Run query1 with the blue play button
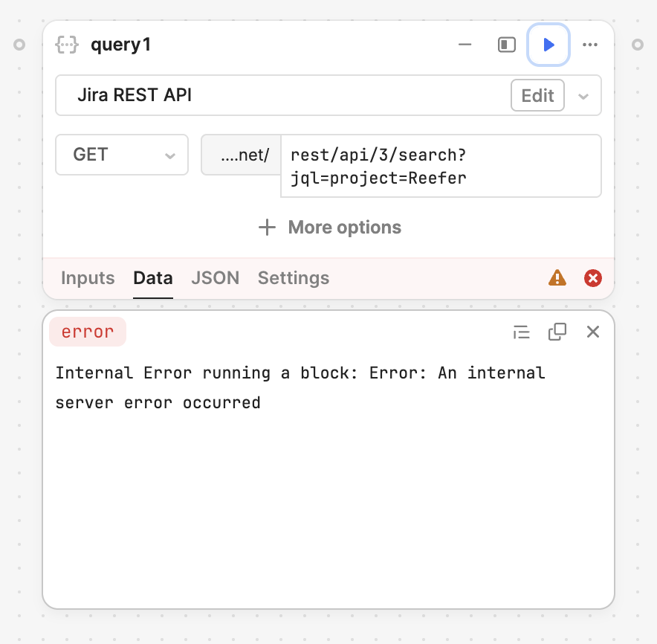 [548, 45]
